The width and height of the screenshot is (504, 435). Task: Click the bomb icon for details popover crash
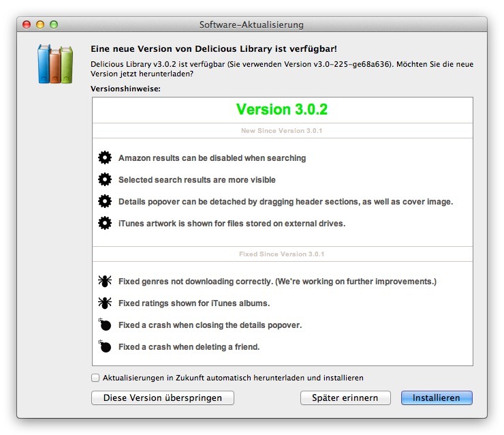tap(105, 325)
